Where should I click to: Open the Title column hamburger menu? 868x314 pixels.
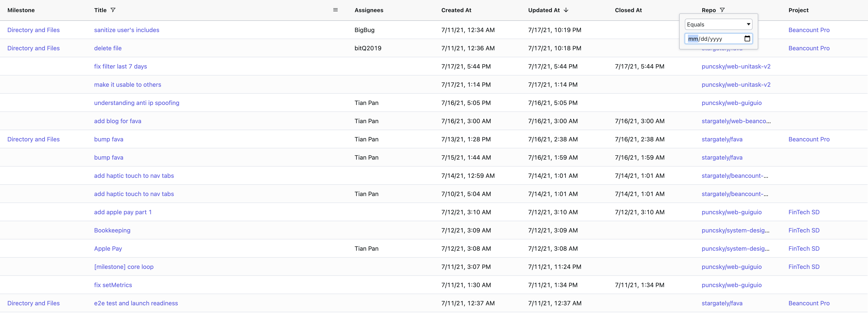tap(335, 10)
